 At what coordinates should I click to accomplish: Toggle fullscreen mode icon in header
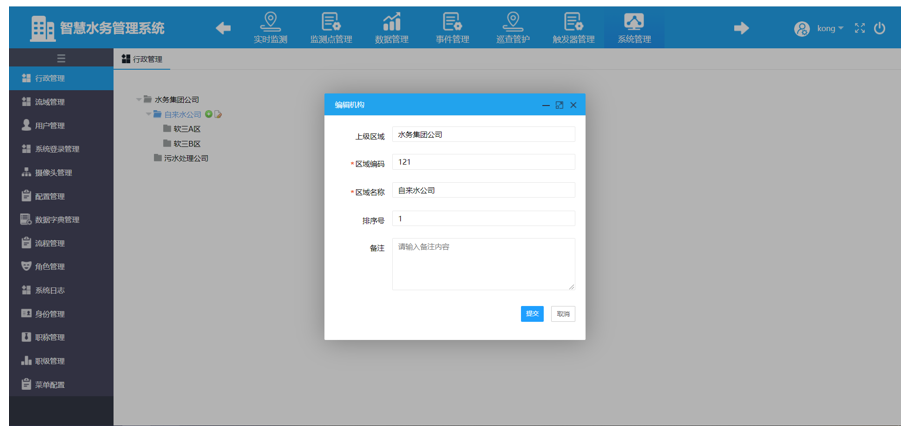860,29
